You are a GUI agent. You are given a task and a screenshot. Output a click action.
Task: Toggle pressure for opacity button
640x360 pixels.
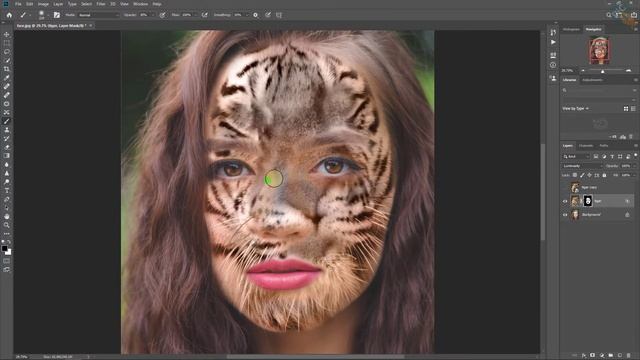pos(162,15)
